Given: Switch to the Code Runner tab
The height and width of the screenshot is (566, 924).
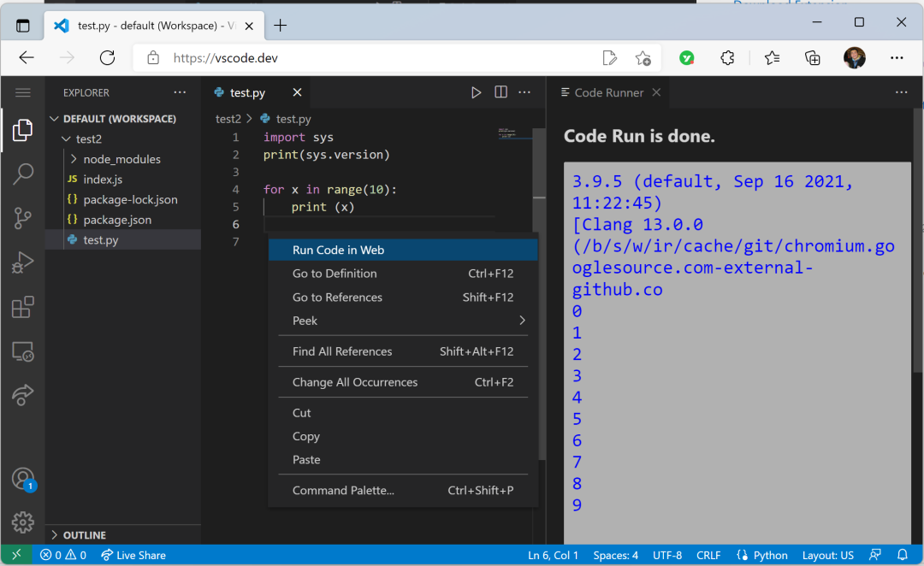Looking at the screenshot, I should 608,92.
